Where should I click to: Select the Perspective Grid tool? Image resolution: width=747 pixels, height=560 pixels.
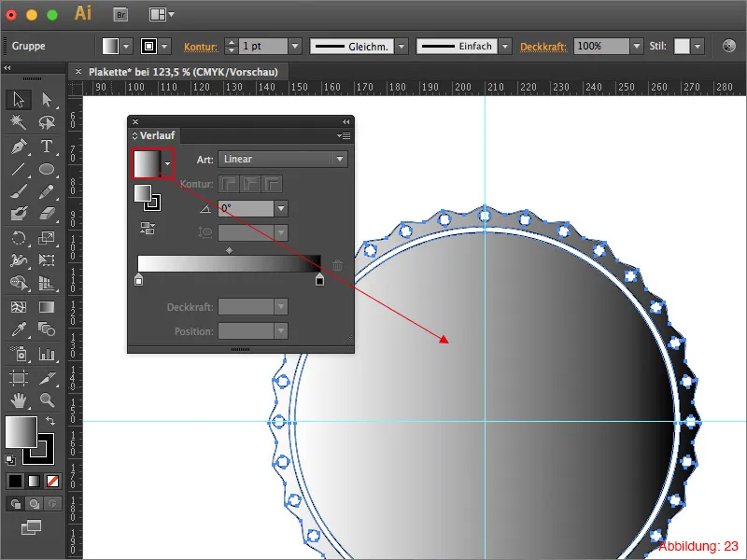coord(47,283)
